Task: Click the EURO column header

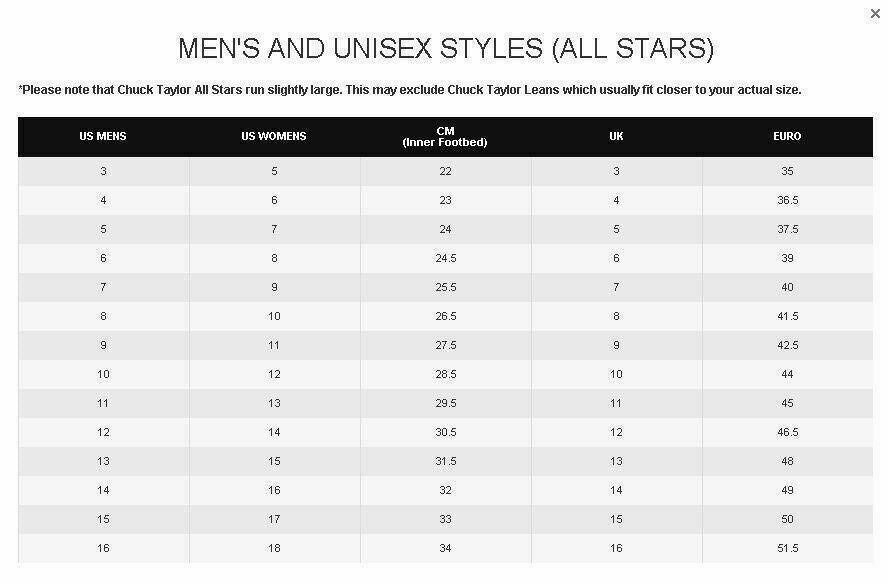Action: (x=787, y=136)
